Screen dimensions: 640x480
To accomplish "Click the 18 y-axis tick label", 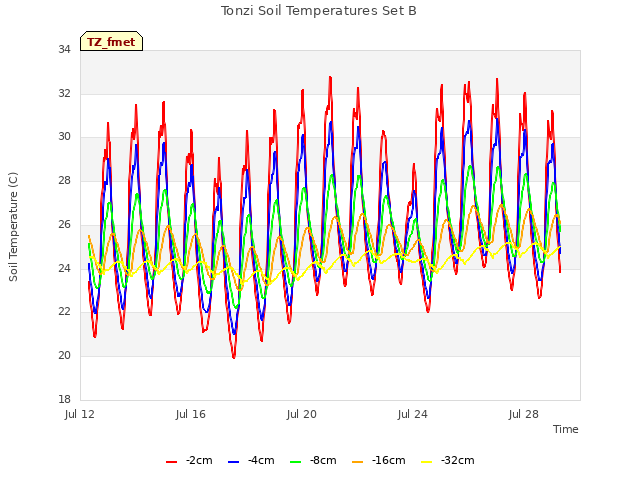I will (64, 399).
